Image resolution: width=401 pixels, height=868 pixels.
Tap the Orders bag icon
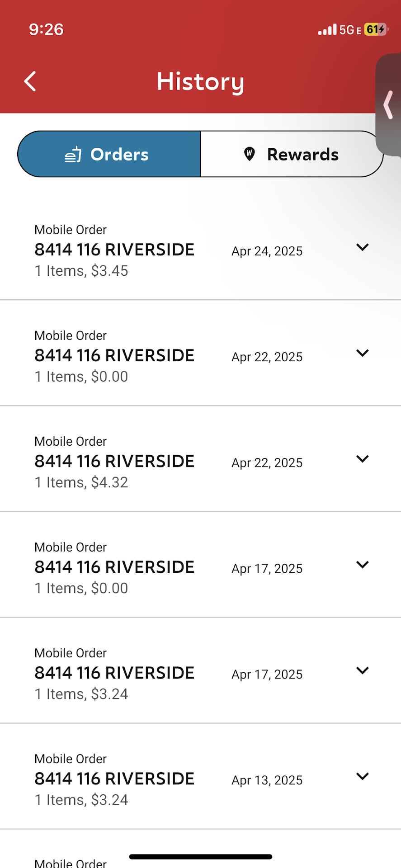(x=73, y=155)
